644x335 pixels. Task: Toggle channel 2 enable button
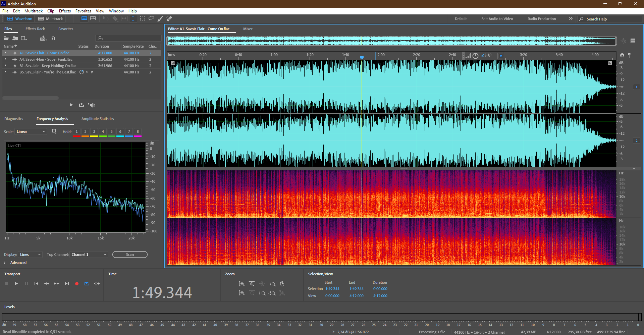coord(636,141)
